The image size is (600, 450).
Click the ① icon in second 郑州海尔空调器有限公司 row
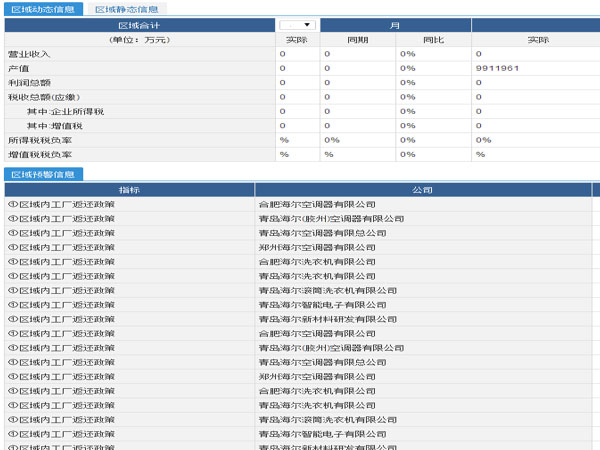[13, 377]
